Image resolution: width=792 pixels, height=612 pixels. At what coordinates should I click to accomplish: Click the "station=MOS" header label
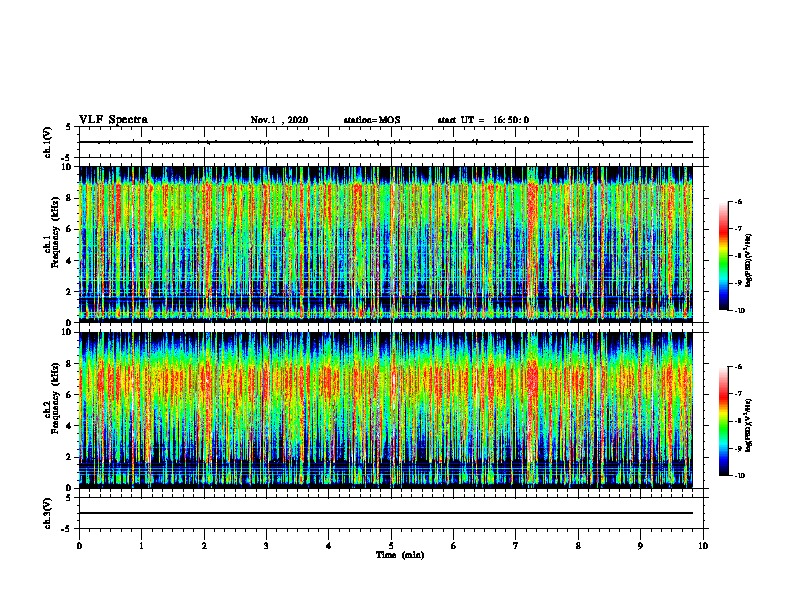pyautogui.click(x=372, y=120)
